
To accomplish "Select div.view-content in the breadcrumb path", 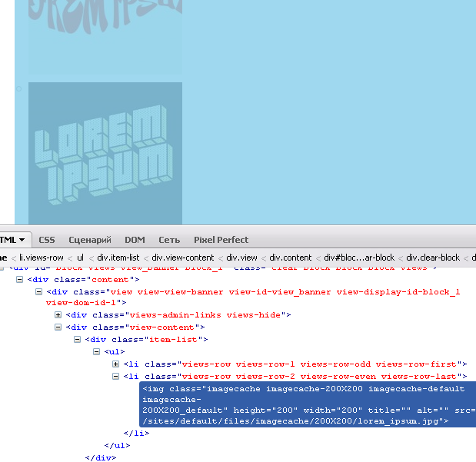I will click(x=183, y=258).
